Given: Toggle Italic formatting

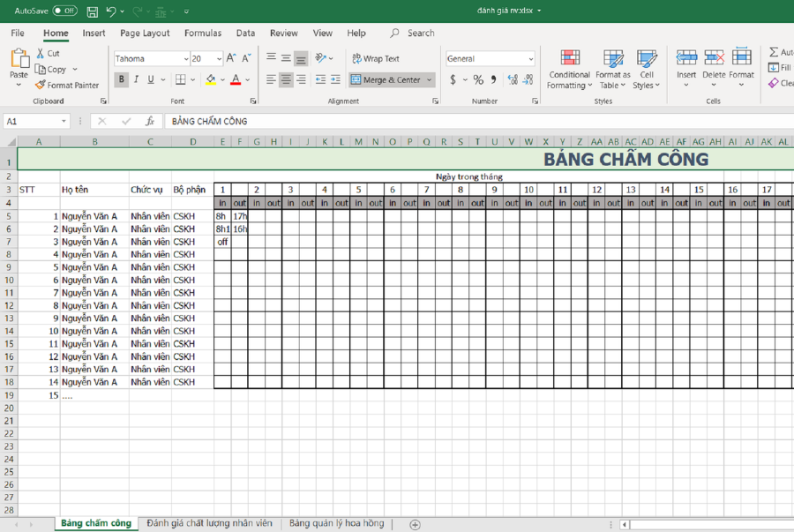Looking at the screenshot, I should (x=136, y=79).
